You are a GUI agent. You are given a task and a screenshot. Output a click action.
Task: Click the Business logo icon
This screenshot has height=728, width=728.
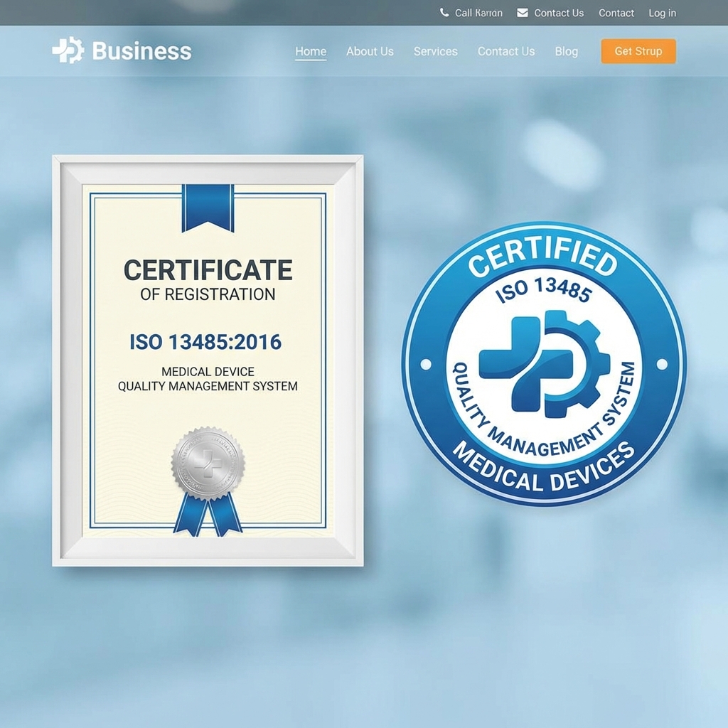click(x=68, y=50)
